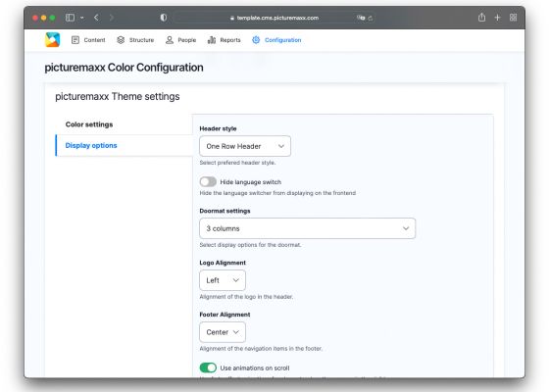Click the 'picturemaxx Theme settings' heading
The height and width of the screenshot is (392, 549).
pos(118,96)
